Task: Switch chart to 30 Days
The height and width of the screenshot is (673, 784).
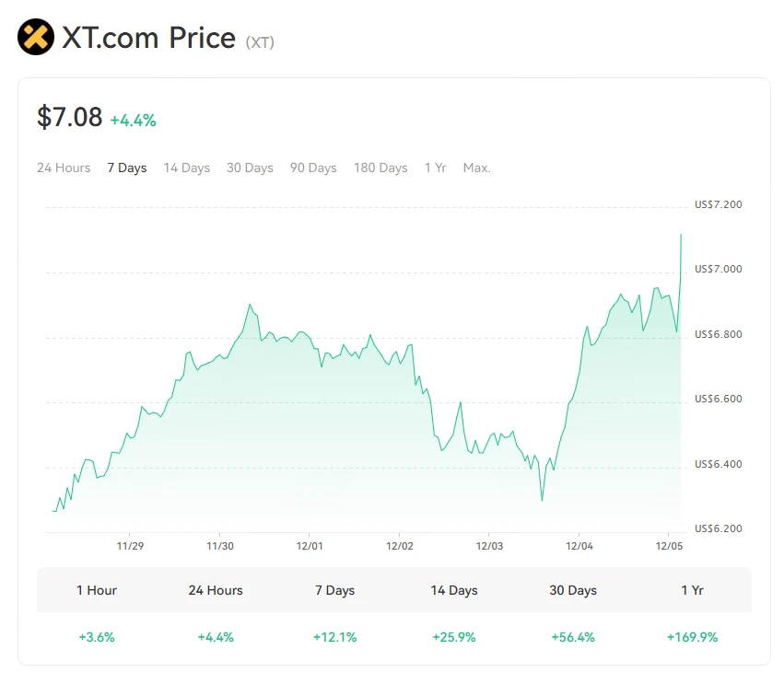Action: [250, 168]
